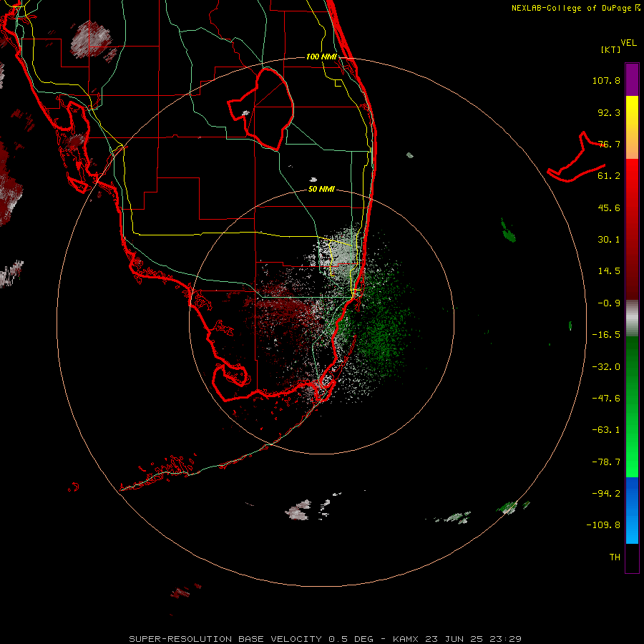This screenshot has height=644, width=644.
Task: Click the NEXLAB-College of DuPage label
Action: click(x=576, y=8)
